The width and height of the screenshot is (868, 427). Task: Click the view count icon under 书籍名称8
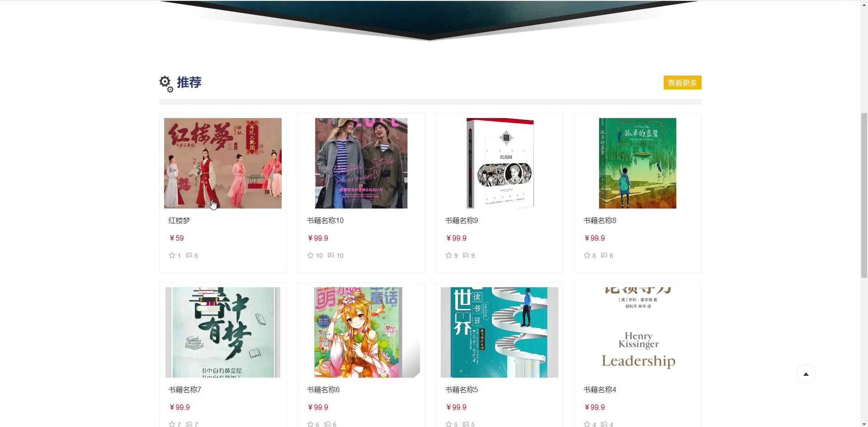(604, 255)
